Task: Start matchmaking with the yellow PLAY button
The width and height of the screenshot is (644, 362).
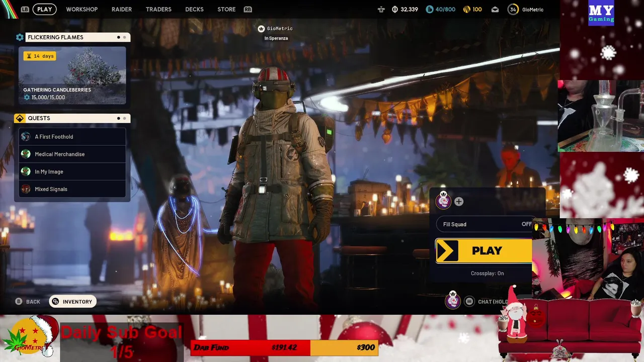Action: 484,251
